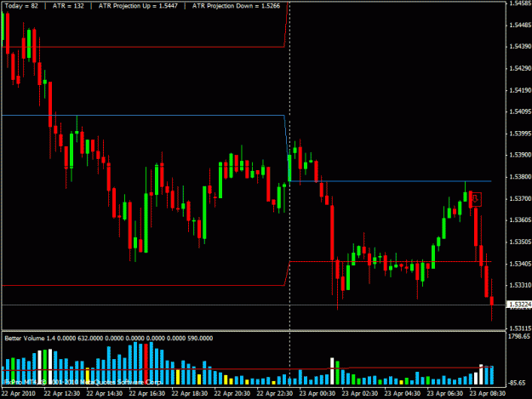Click price axis value 1.54390
The height and width of the screenshot is (399, 532).
[520, 47]
